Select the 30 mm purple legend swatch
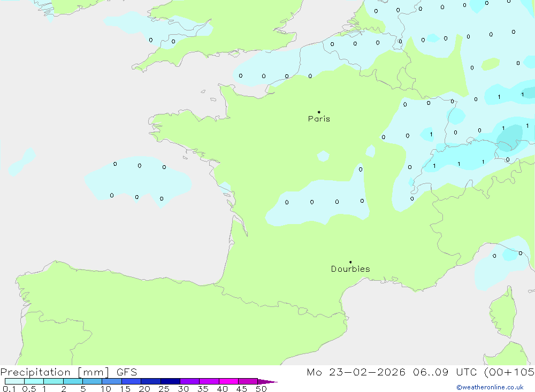This screenshot has width=535, height=392. coord(190,381)
